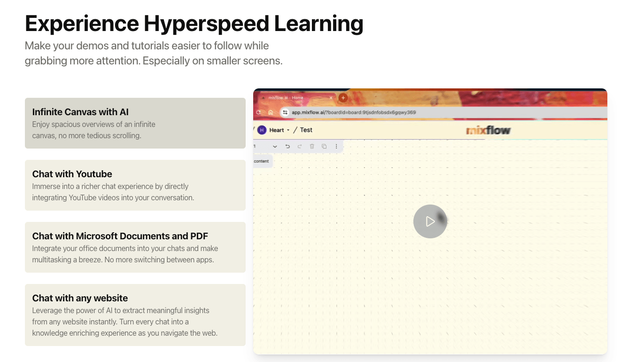Select the Chat with any website card
Viewport: 644px width, 362px height.
135,315
